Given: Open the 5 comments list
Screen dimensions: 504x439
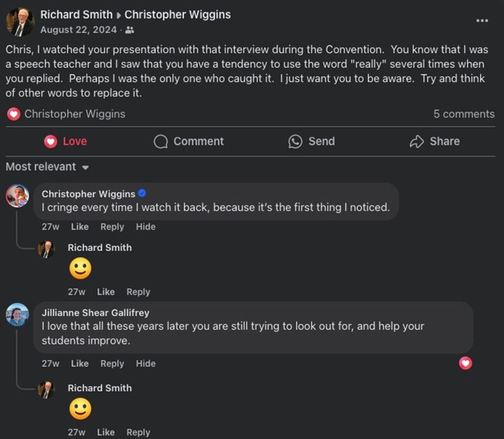Looking at the screenshot, I should (x=463, y=114).
